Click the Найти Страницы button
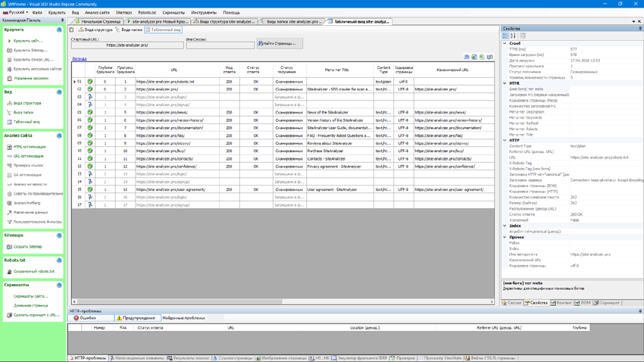Image resolution: width=644 pixels, height=362 pixels. pos(280,43)
